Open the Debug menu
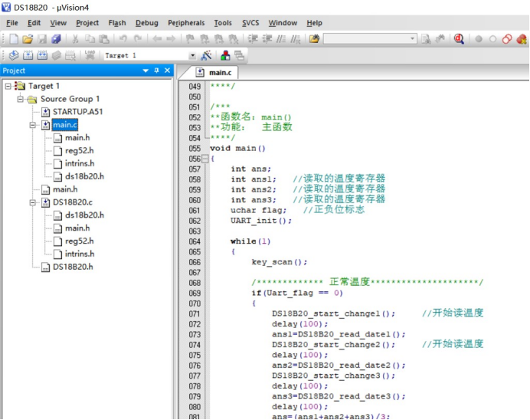This screenshot has height=420, width=530. (x=147, y=23)
